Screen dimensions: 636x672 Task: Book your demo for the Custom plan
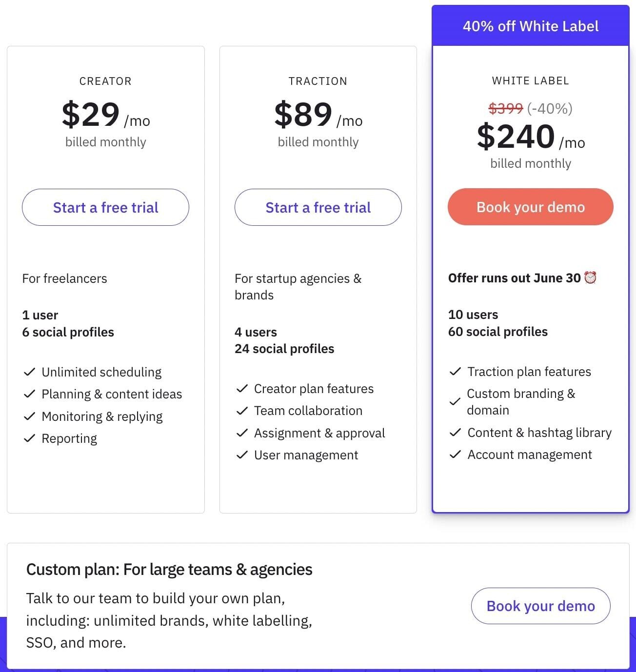click(x=540, y=606)
